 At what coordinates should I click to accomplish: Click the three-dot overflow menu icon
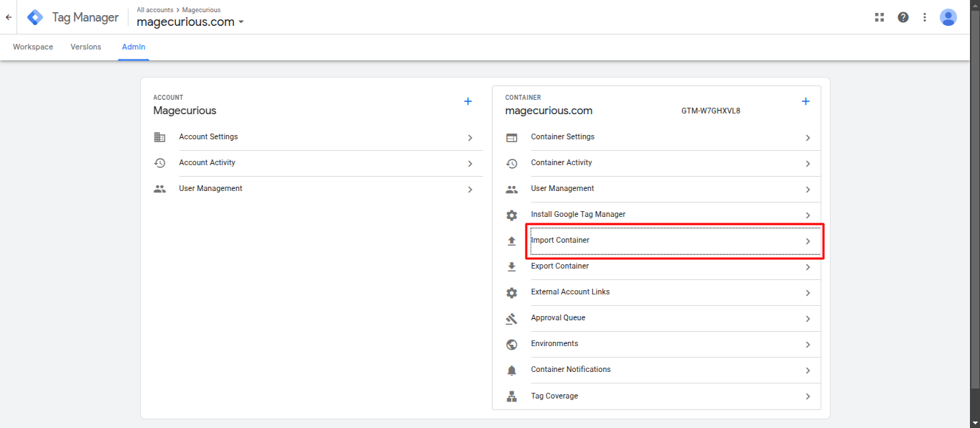(x=925, y=17)
